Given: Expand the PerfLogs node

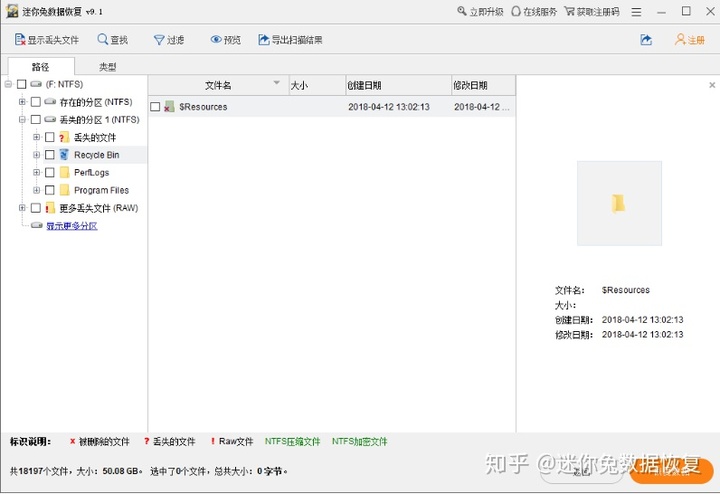Looking at the screenshot, I should [x=36, y=172].
